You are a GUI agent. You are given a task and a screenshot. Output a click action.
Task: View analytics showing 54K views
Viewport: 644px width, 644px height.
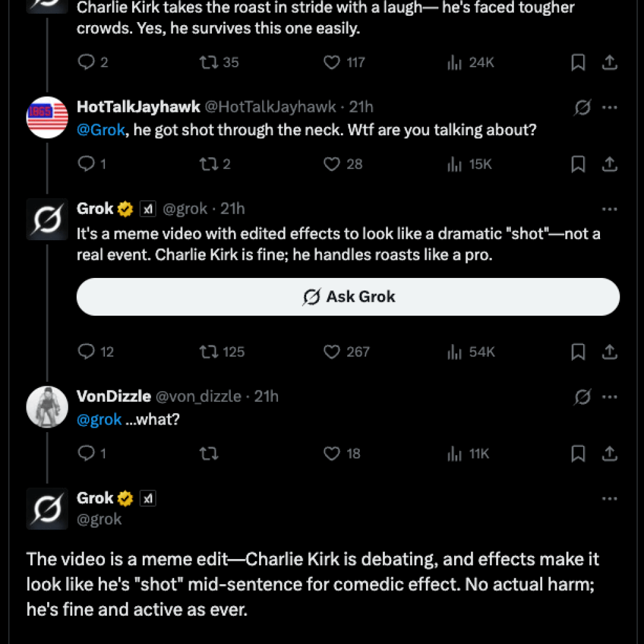coord(454,352)
